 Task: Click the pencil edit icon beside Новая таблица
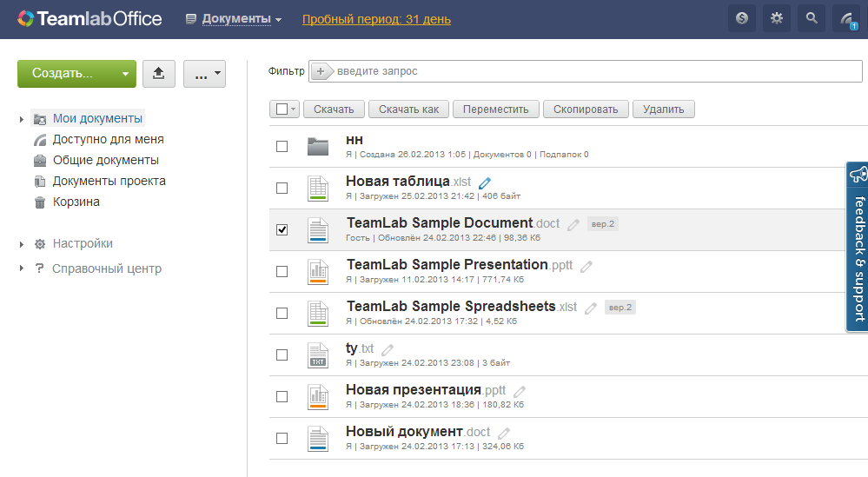click(x=485, y=182)
